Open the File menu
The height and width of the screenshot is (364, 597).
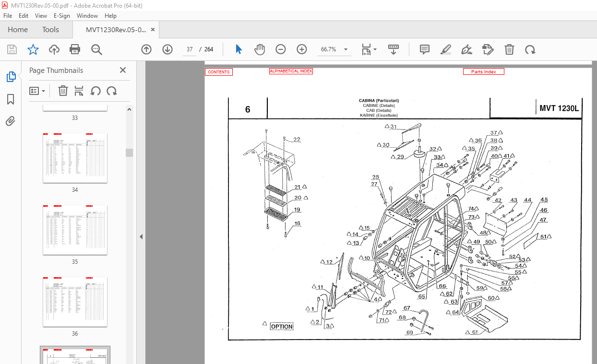click(x=8, y=16)
